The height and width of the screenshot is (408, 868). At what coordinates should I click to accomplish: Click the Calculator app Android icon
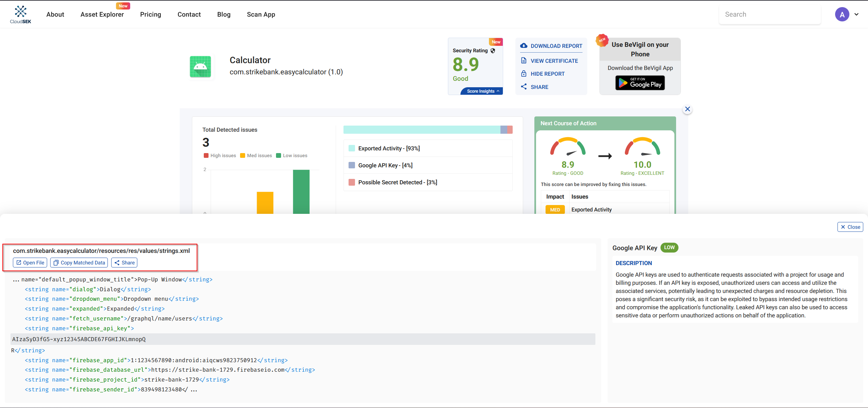[x=200, y=67]
